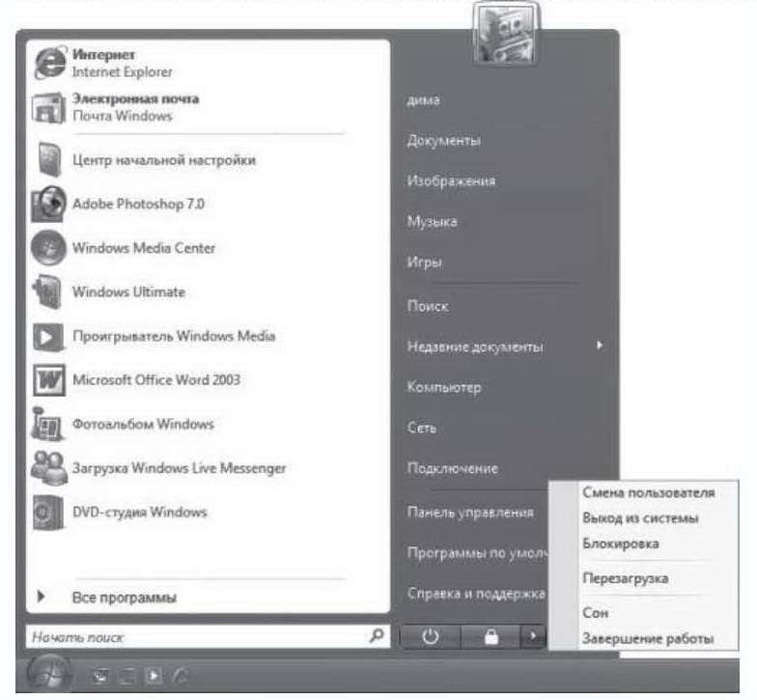
Task: Select Смена пользователя in the popup menu
Action: click(x=648, y=492)
